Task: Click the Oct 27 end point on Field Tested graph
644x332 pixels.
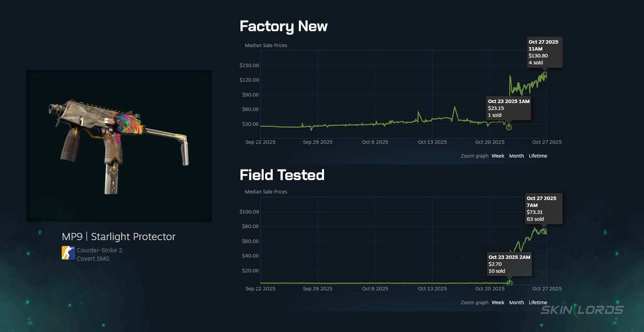Action: (x=543, y=231)
